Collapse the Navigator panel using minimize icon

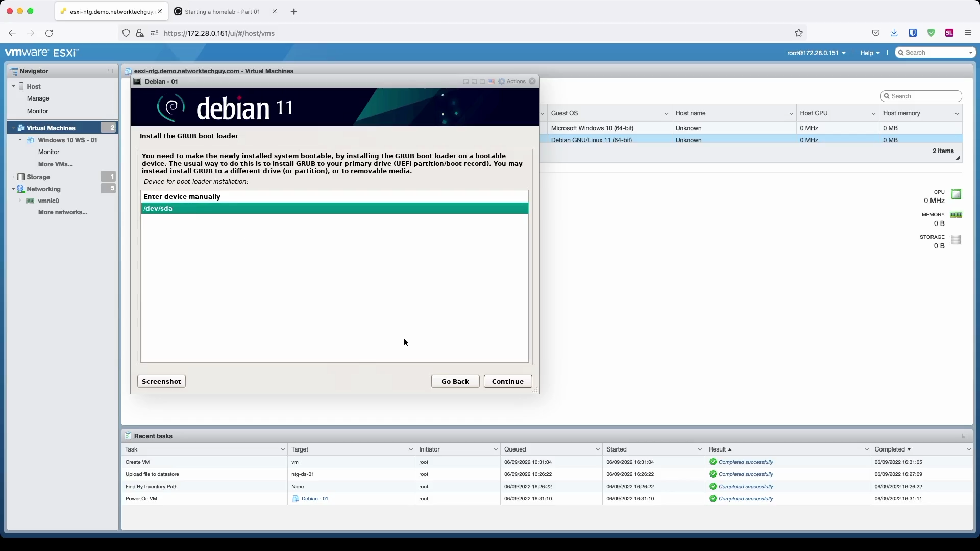tap(110, 71)
